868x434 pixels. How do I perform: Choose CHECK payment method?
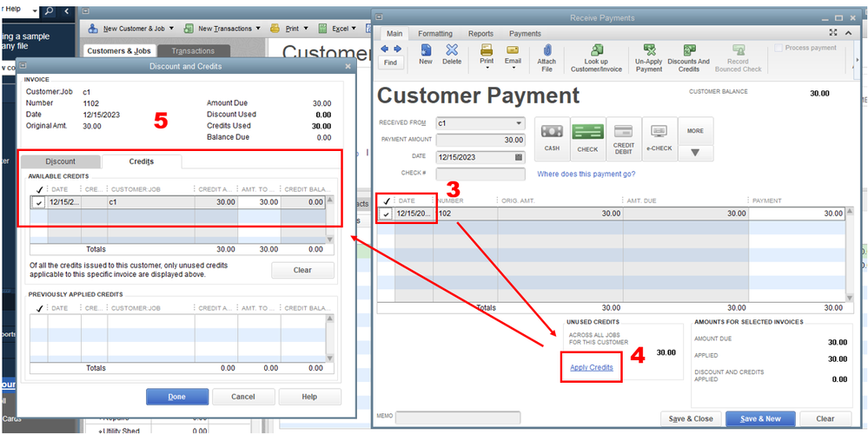pyautogui.click(x=588, y=138)
